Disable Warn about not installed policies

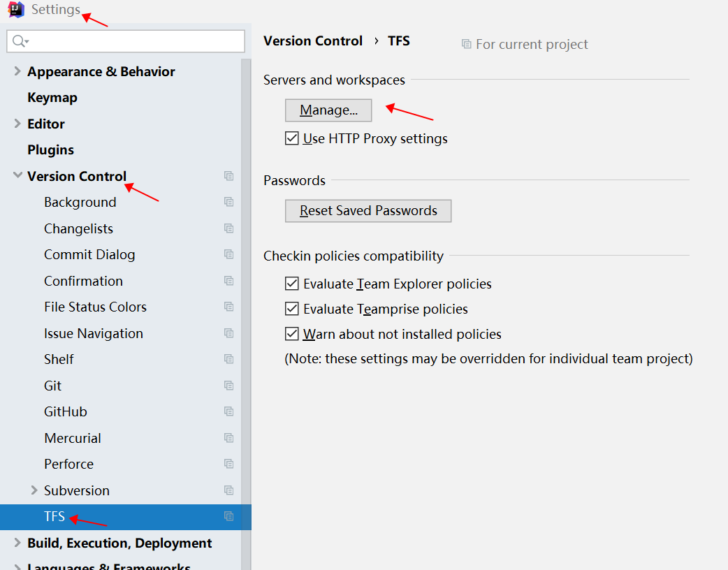click(291, 334)
